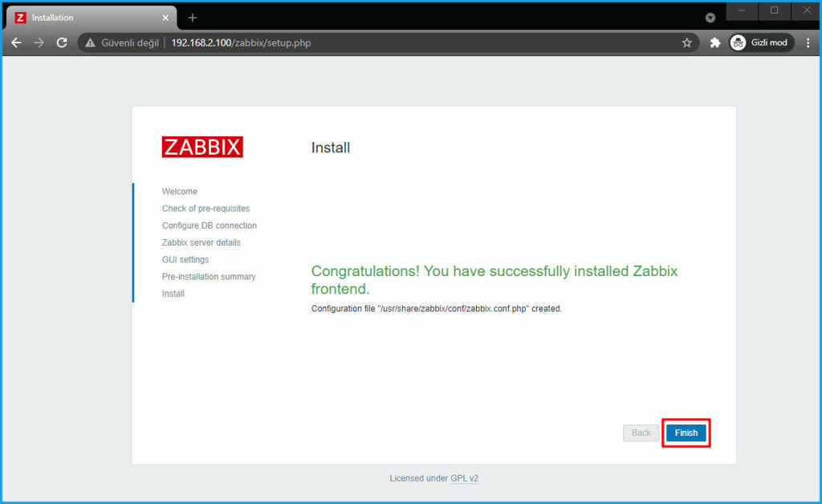Click the address bar URL field
This screenshot has height=504, width=822.
point(389,43)
